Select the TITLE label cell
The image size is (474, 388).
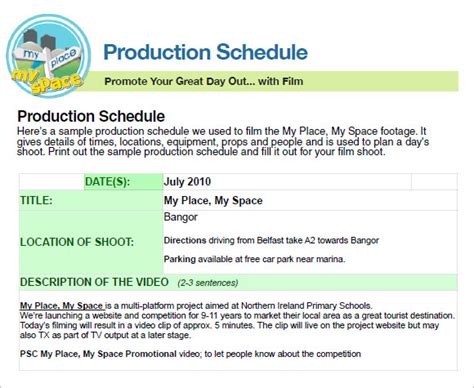pos(91,200)
